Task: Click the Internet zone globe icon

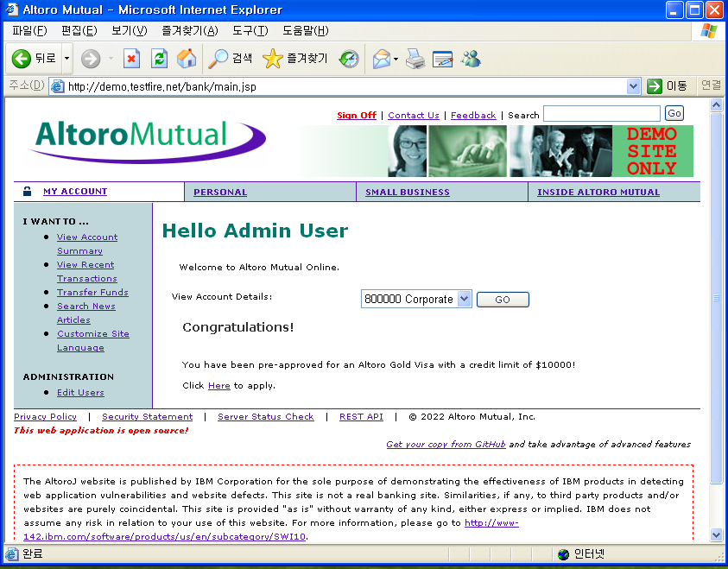Action: point(563,554)
